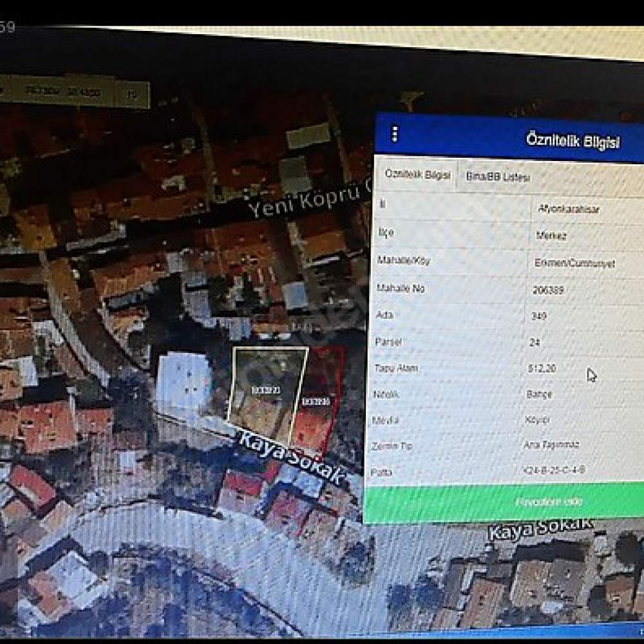This screenshot has height=644, width=644.
Task: Click the Mahalle No value 206389
Action: click(x=548, y=290)
